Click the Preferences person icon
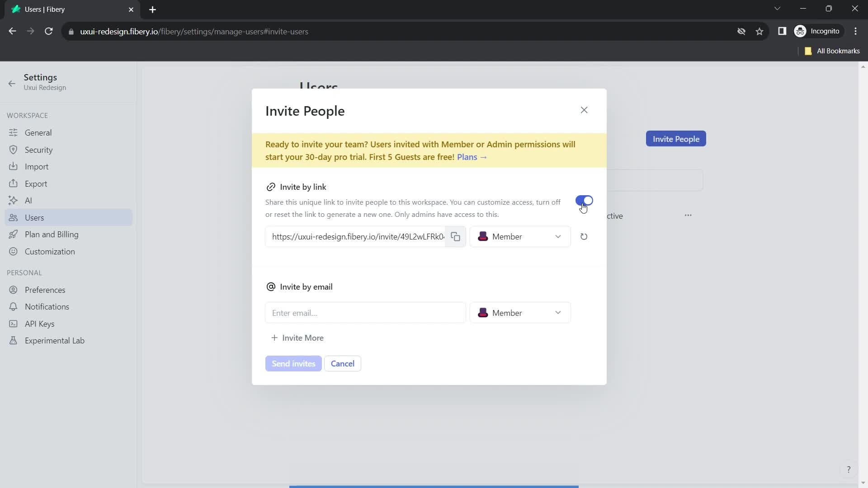Image resolution: width=868 pixels, height=488 pixels. (x=13, y=290)
